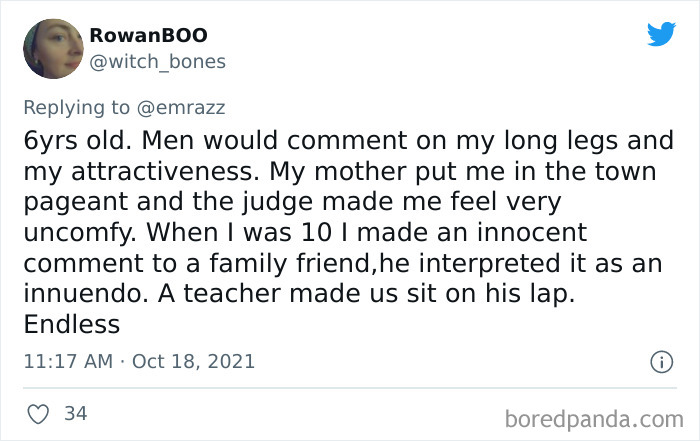Click the RowanBOO display name
The image size is (700, 441).
[x=148, y=35]
